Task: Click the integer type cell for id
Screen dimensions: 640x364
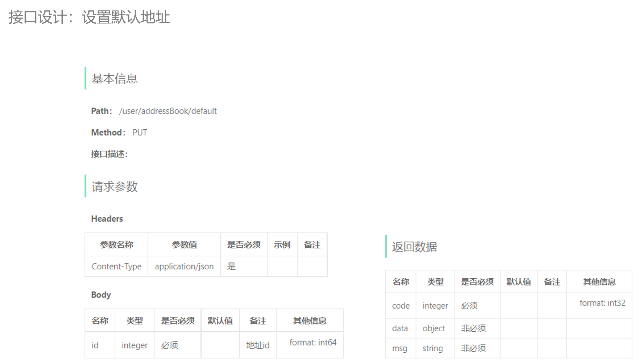Action: [x=134, y=345]
